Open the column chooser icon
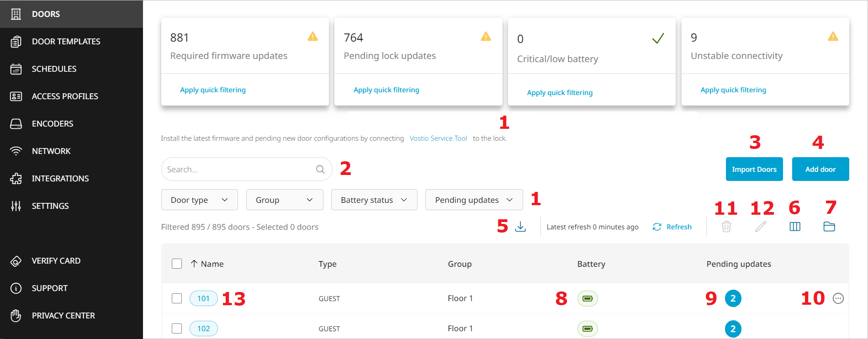The height and width of the screenshot is (339, 868). pos(795,227)
